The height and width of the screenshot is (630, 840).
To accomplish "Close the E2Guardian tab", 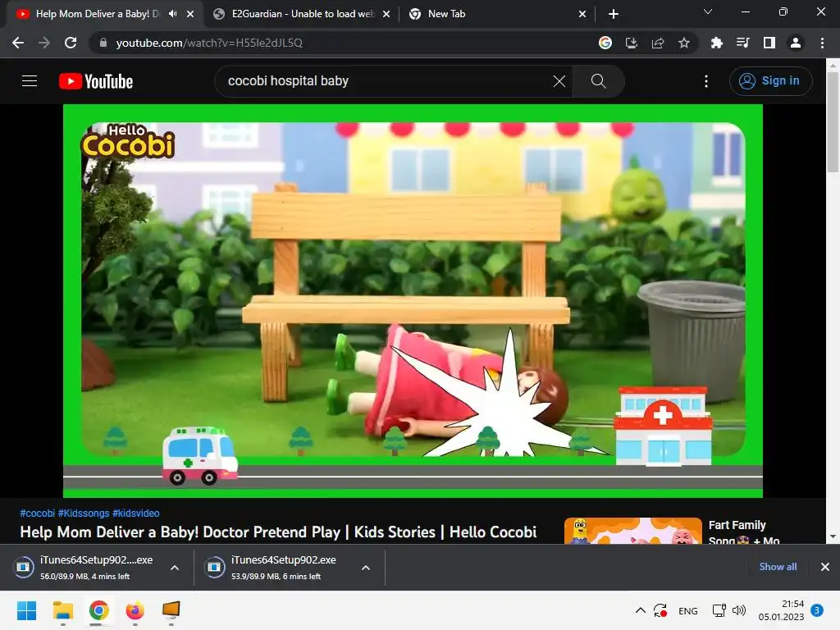I will pyautogui.click(x=386, y=14).
